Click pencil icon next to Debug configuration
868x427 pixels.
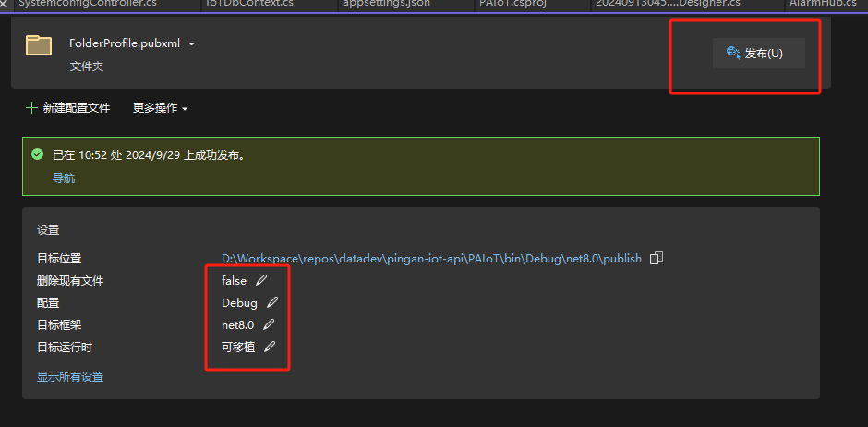pos(272,302)
